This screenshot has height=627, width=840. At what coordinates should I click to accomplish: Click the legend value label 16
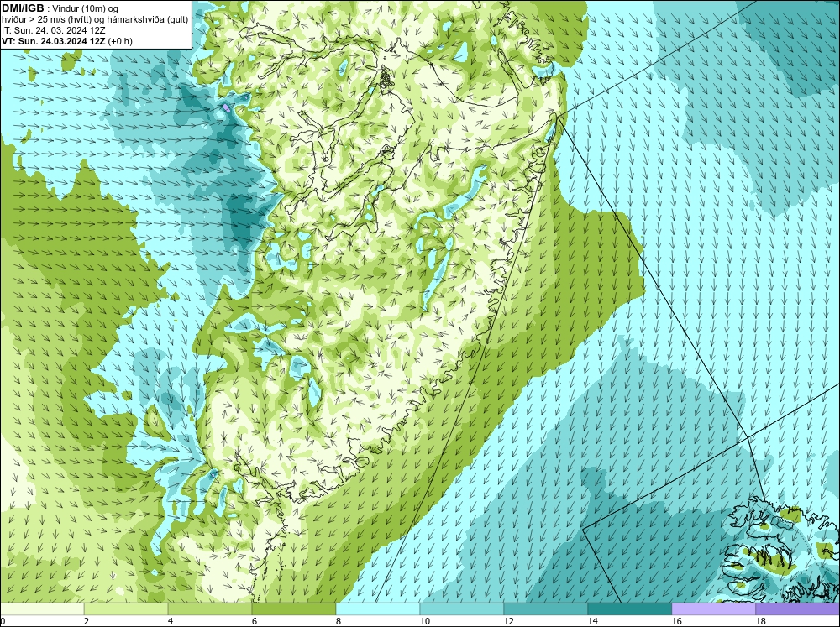pyautogui.click(x=676, y=621)
